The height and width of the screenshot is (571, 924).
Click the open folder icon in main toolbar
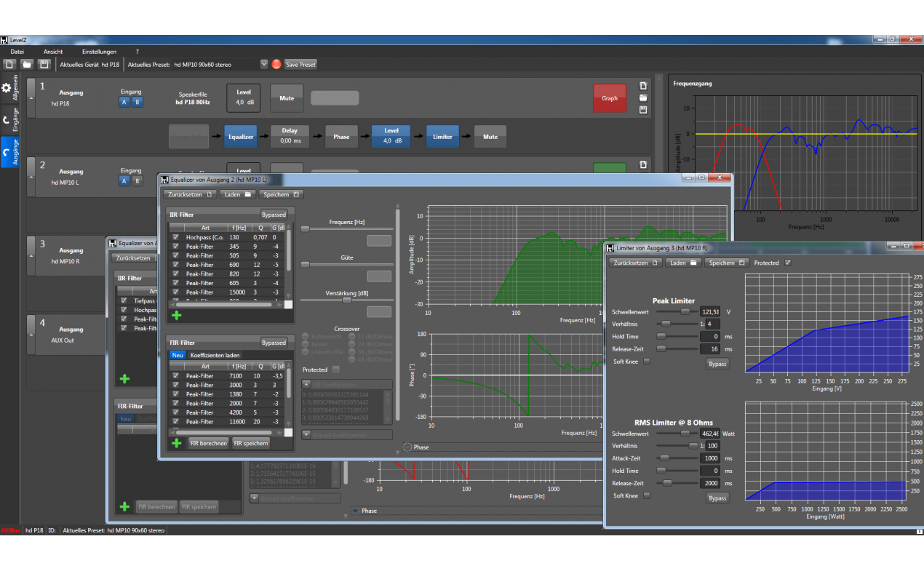(x=27, y=65)
